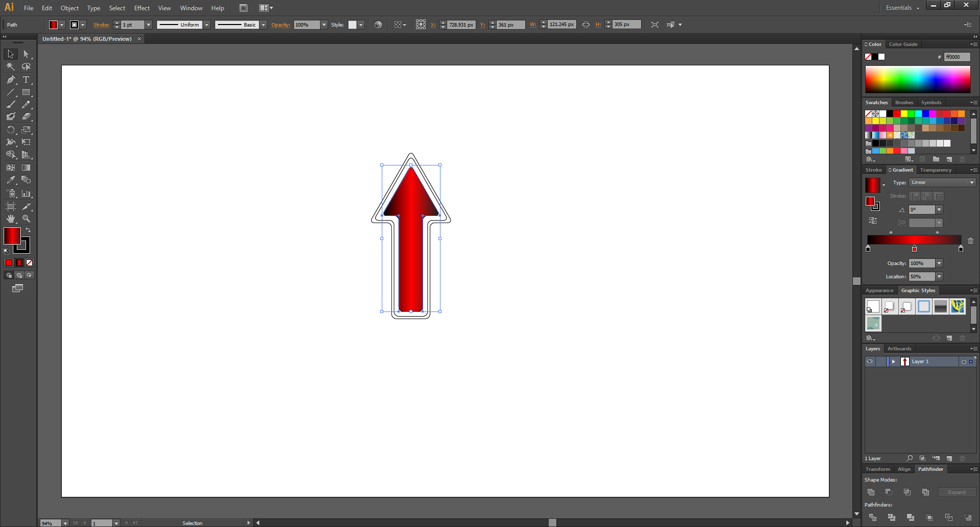This screenshot has width=980, height=527.
Task: Select the Pen tool
Action: coord(11,80)
